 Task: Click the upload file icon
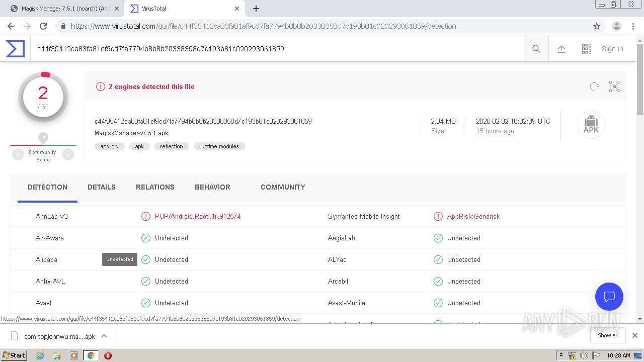click(x=561, y=49)
